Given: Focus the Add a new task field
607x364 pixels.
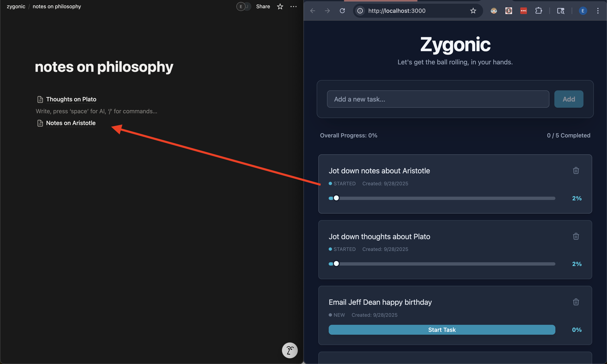Looking at the screenshot, I should [x=438, y=99].
